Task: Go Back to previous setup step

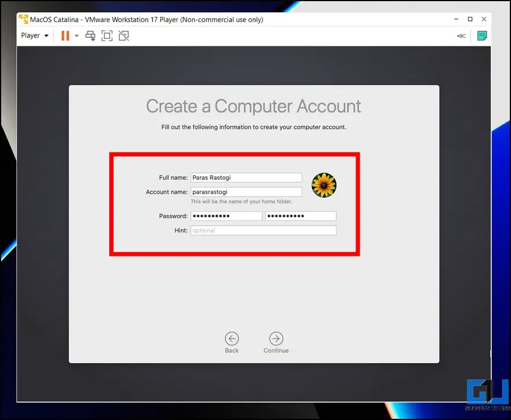Action: [x=231, y=342]
